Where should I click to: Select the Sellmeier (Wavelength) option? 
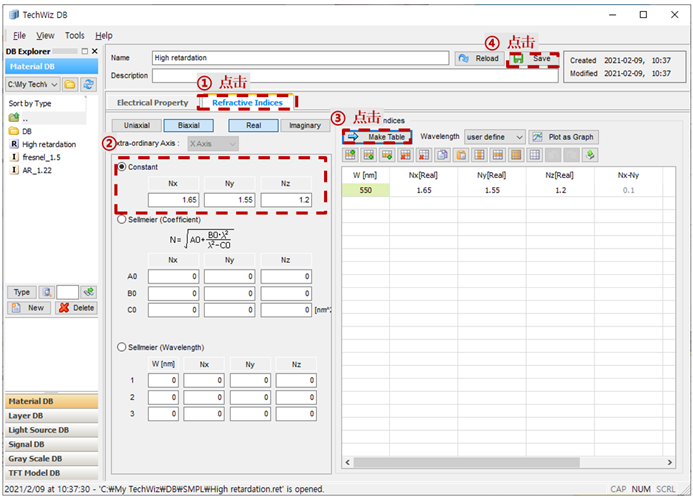point(122,347)
